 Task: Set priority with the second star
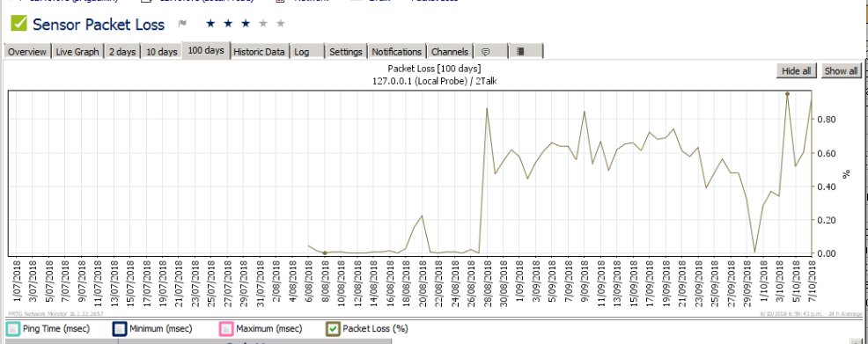click(x=228, y=23)
